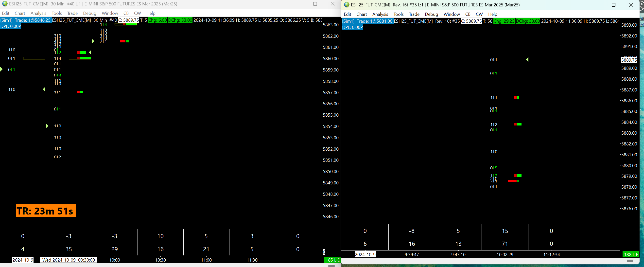Open Trade menu in the left window
This screenshot has width=644, height=267.
(72, 13)
